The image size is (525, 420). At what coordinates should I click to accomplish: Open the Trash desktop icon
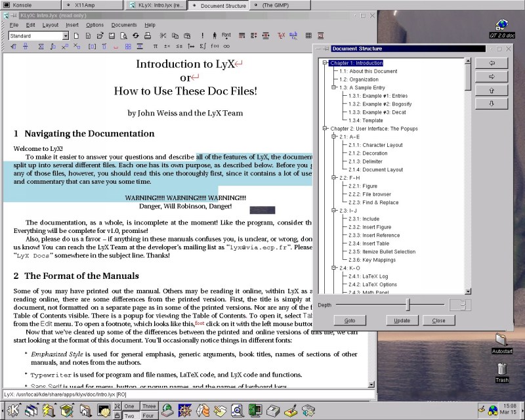[x=502, y=373]
